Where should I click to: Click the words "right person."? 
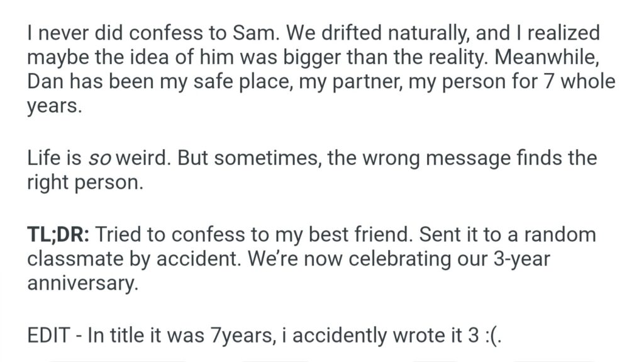86,183
